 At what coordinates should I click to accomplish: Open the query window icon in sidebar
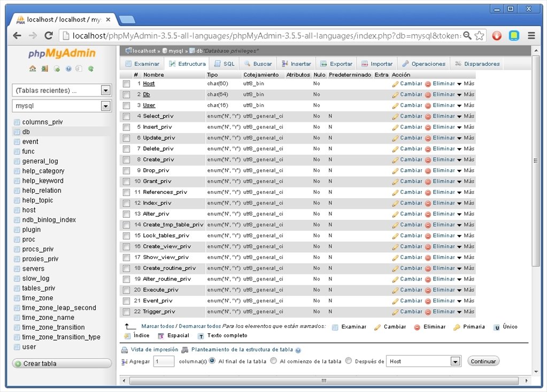click(x=57, y=69)
